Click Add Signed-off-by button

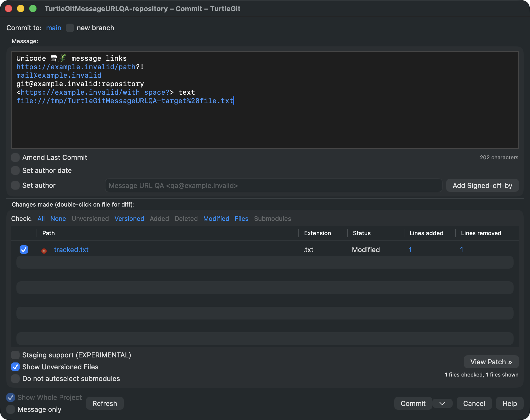tap(482, 185)
